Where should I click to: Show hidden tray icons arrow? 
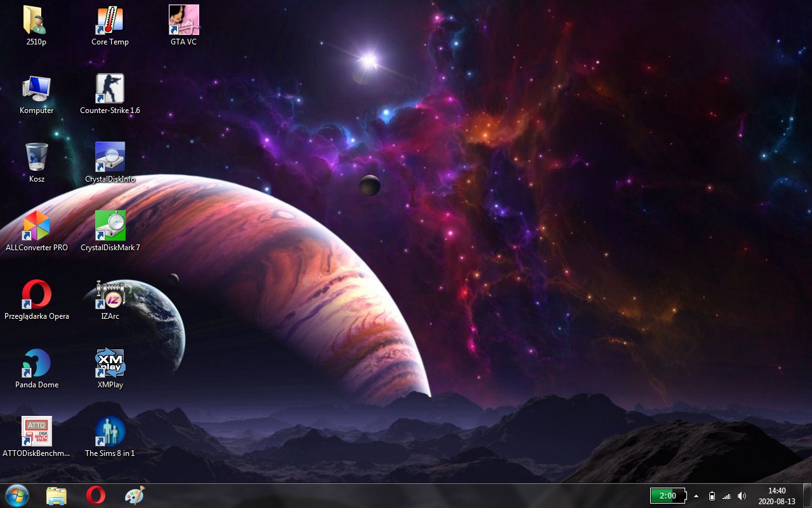click(x=697, y=496)
